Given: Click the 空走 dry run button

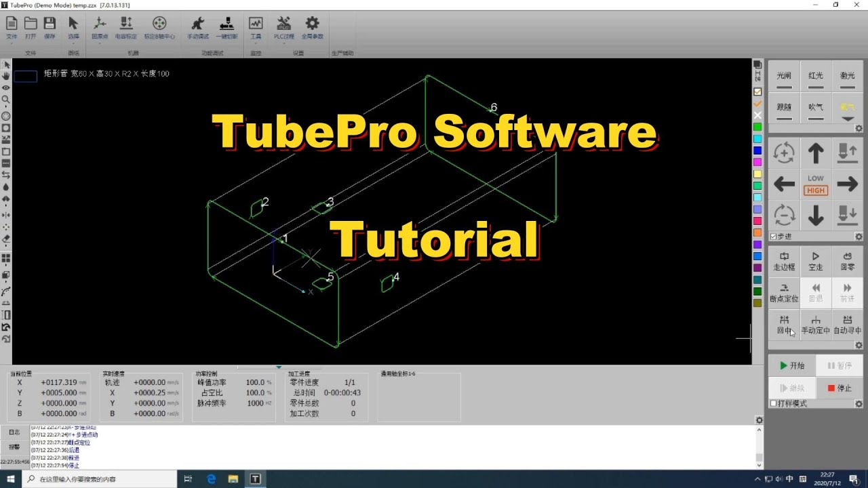Looking at the screenshot, I should coord(816,262).
